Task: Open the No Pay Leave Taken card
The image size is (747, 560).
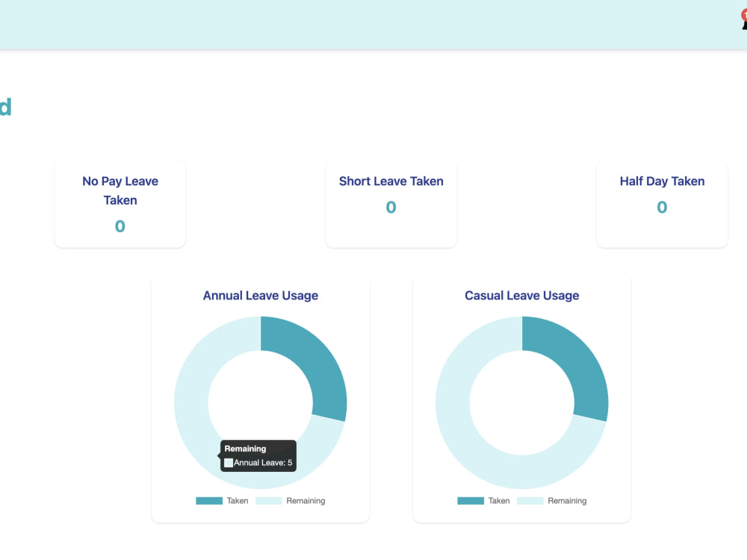Action: click(x=120, y=205)
